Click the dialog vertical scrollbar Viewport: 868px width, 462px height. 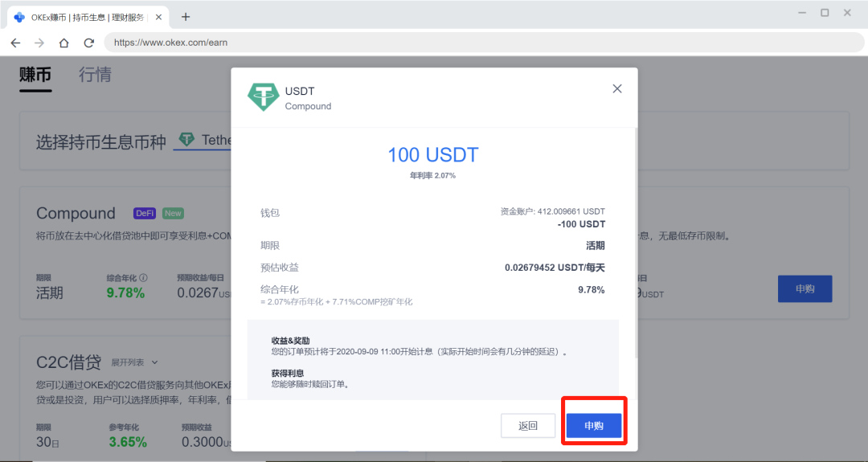[x=636, y=243]
